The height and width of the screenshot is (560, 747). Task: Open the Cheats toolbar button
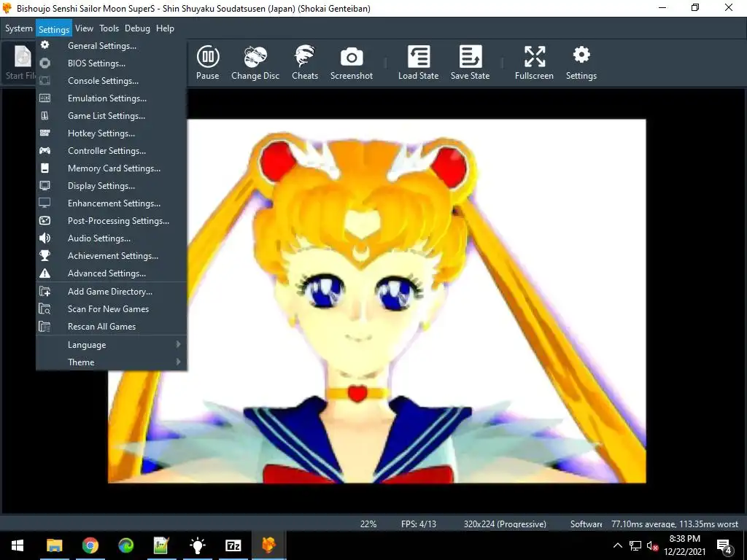point(305,63)
